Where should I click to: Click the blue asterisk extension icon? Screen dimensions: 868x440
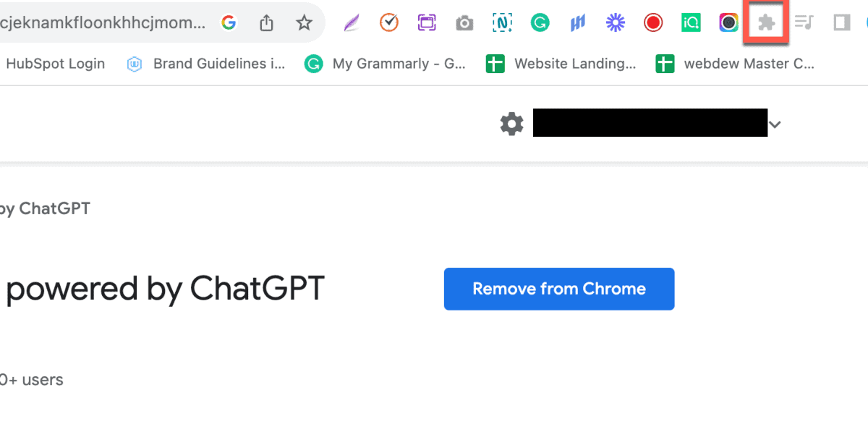pyautogui.click(x=615, y=22)
